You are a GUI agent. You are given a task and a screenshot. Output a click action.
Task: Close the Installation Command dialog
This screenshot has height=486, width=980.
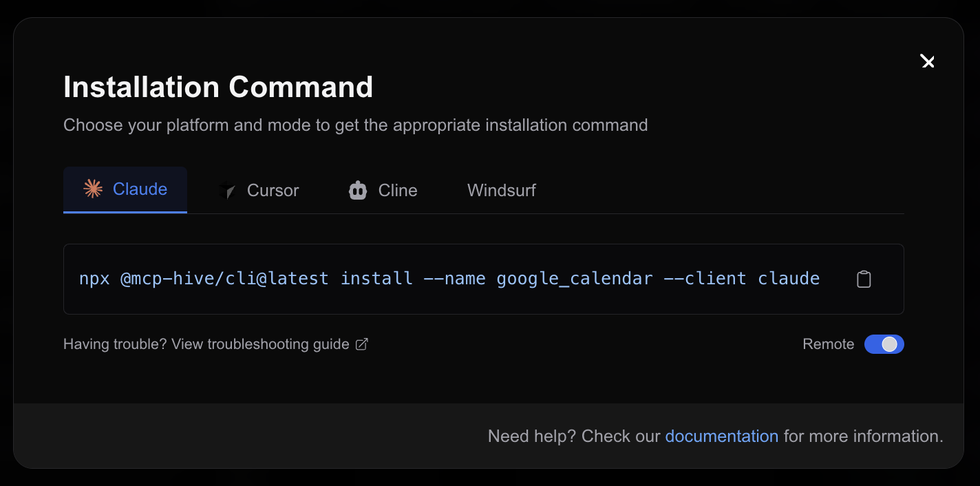pyautogui.click(x=928, y=61)
